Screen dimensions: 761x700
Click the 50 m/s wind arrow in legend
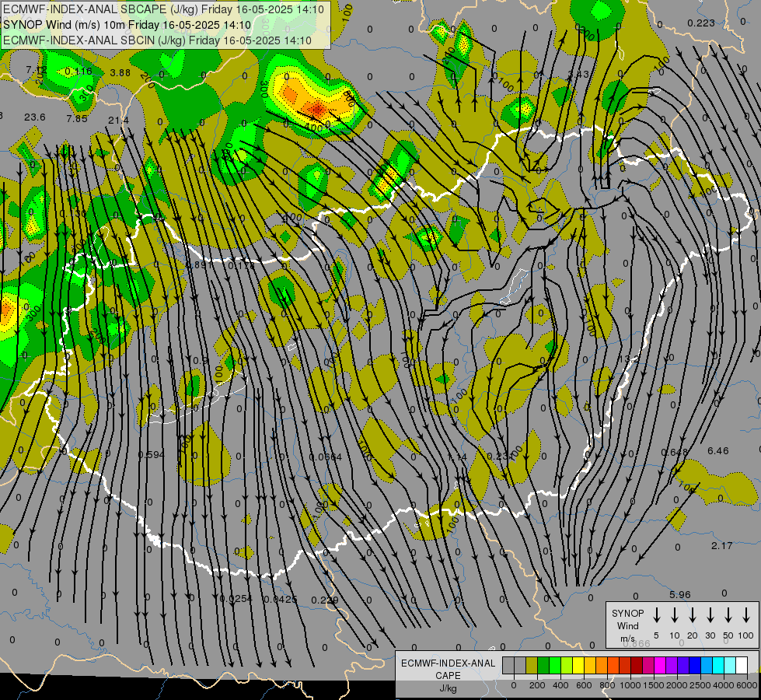728,614
